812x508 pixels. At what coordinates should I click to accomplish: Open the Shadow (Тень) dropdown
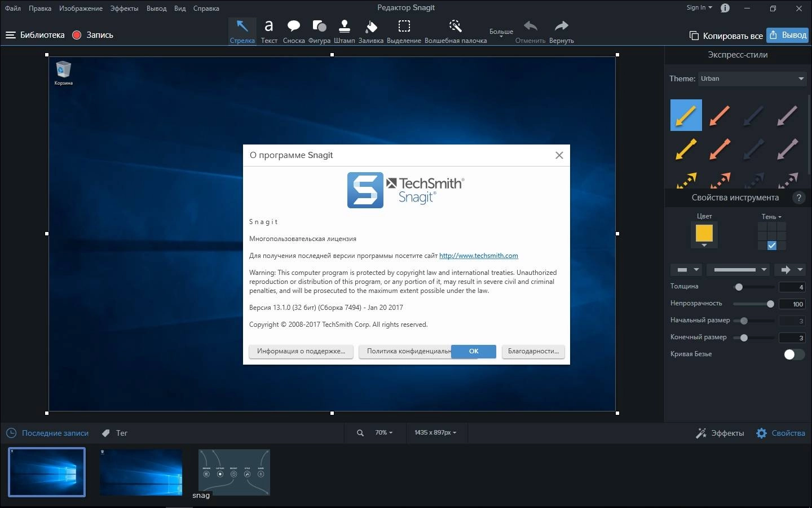(x=771, y=217)
